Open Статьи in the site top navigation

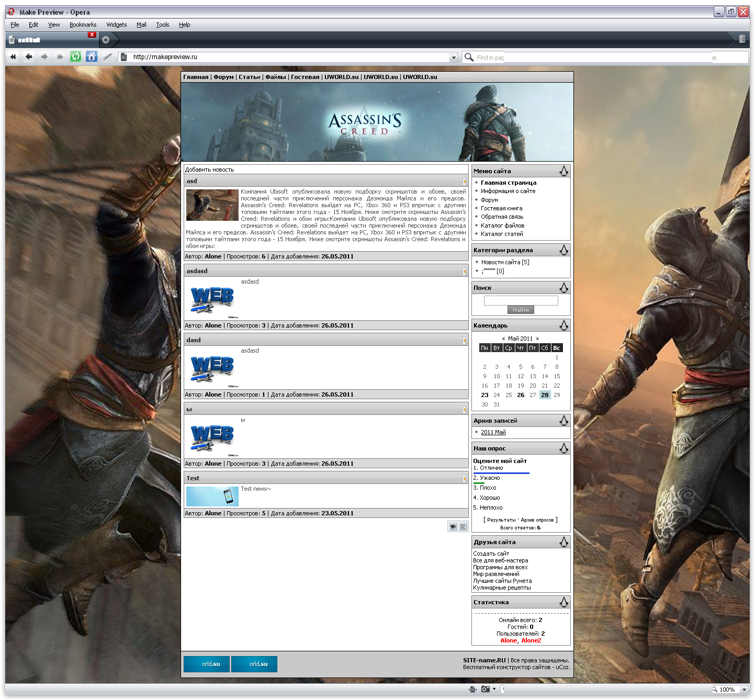click(x=249, y=77)
